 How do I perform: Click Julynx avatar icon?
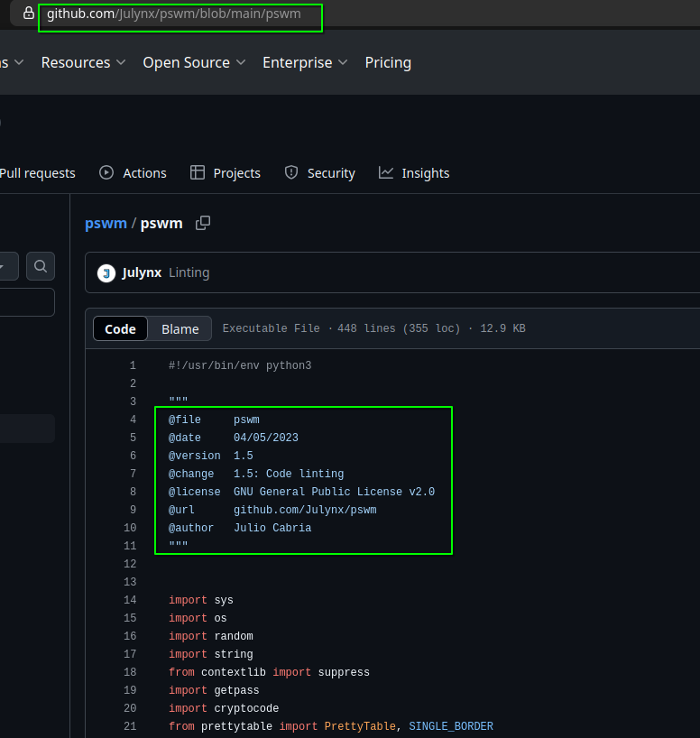click(106, 273)
